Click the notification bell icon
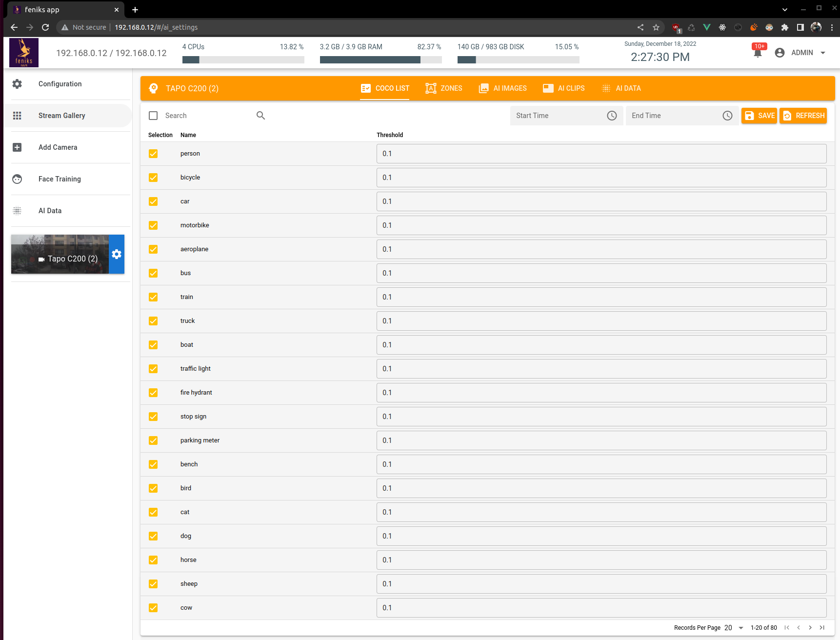This screenshot has width=840, height=640. [758, 53]
